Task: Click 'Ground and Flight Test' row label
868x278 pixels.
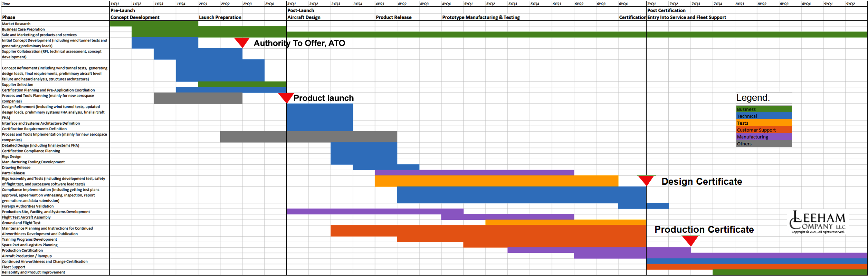Action: click(x=21, y=223)
